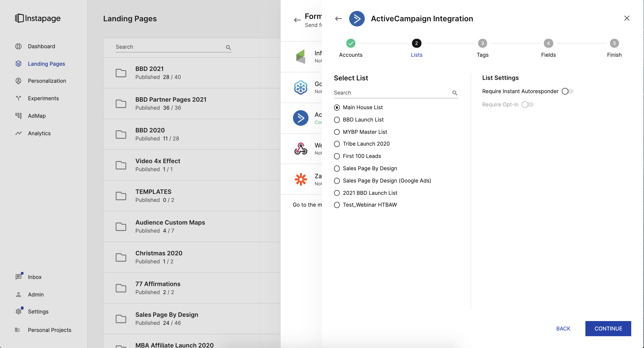Screen dimensions: 644x348
Task: Choose MYBP Master List
Action: (x=337, y=132)
